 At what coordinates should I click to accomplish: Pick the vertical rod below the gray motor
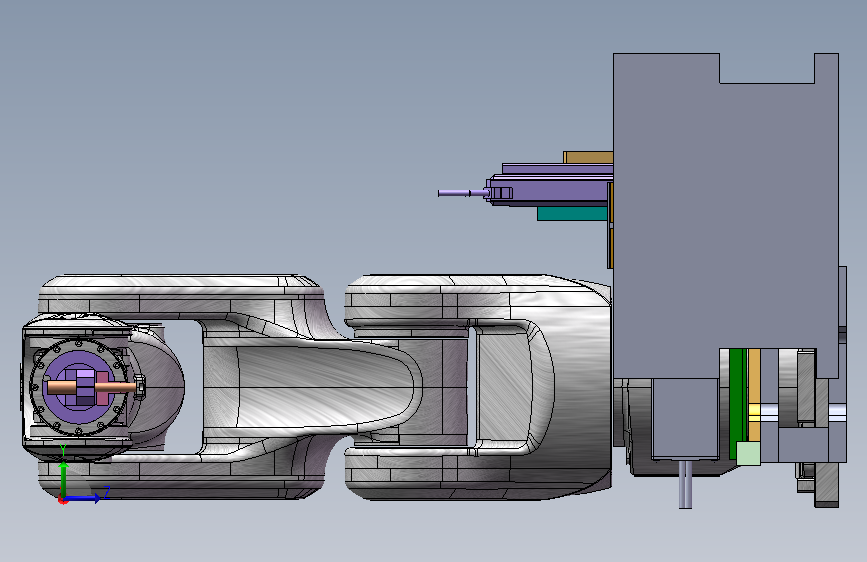[x=685, y=485]
